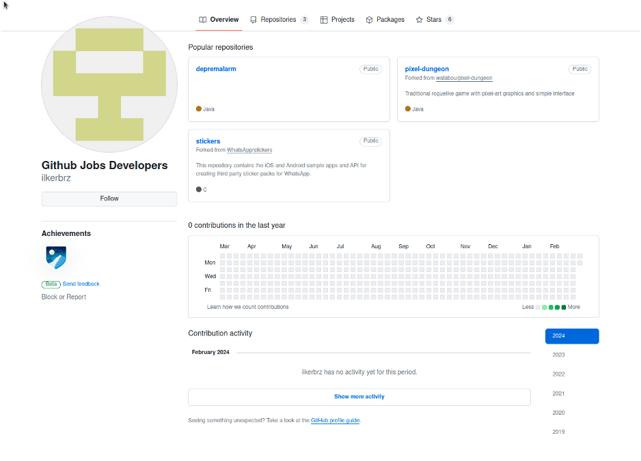The height and width of the screenshot is (461, 641).
Task: Click the Repositories repo icon
Action: (x=253, y=20)
